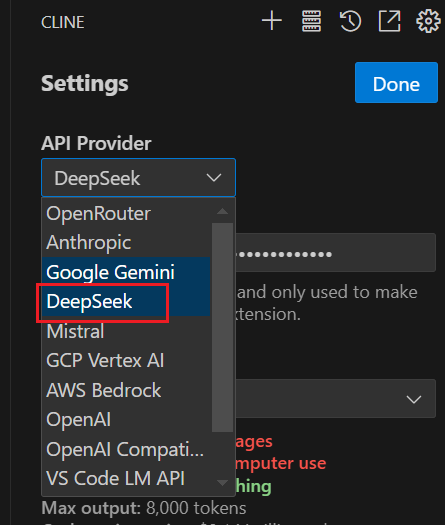Click the provider list scrollbar thumb

(x=222, y=327)
